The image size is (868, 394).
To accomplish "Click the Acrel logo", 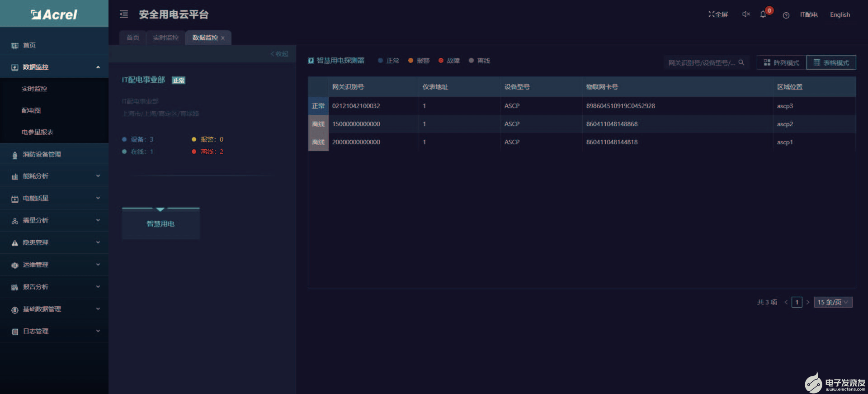I will (54, 14).
